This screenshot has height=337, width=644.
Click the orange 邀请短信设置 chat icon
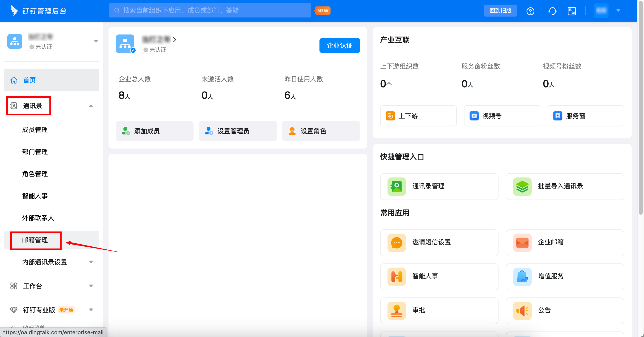396,243
